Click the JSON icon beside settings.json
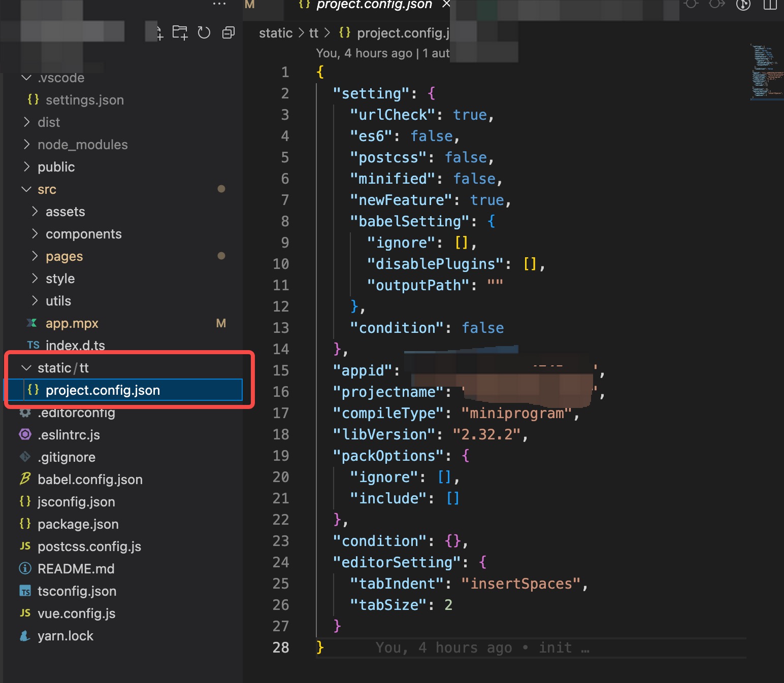Image resolution: width=784 pixels, height=683 pixels. click(33, 99)
